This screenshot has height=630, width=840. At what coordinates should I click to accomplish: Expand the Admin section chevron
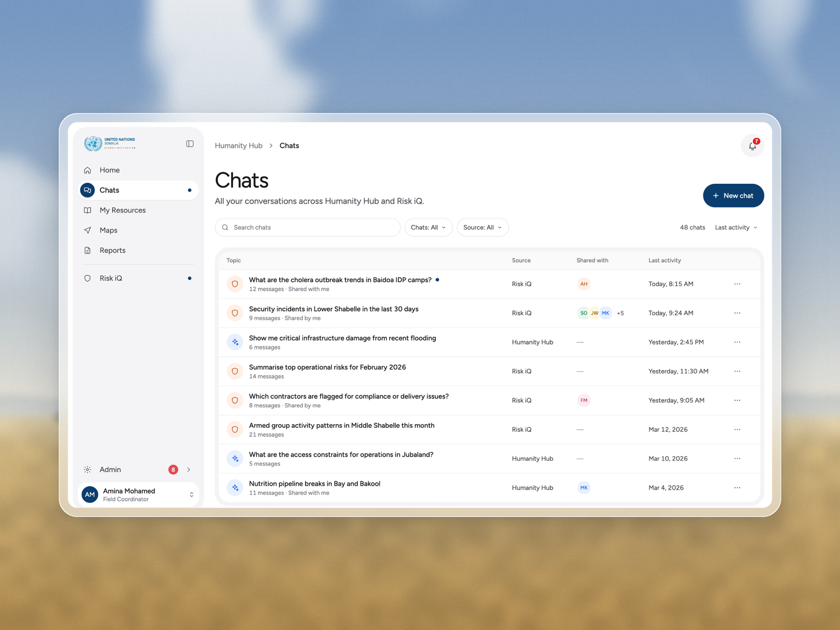pos(188,470)
